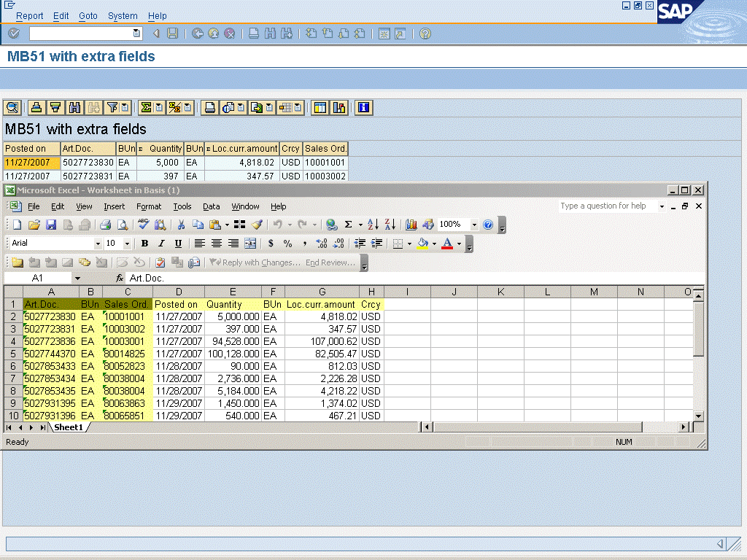Click the ALV Total sigma icon
The width and height of the screenshot is (747, 560).
pos(146,108)
